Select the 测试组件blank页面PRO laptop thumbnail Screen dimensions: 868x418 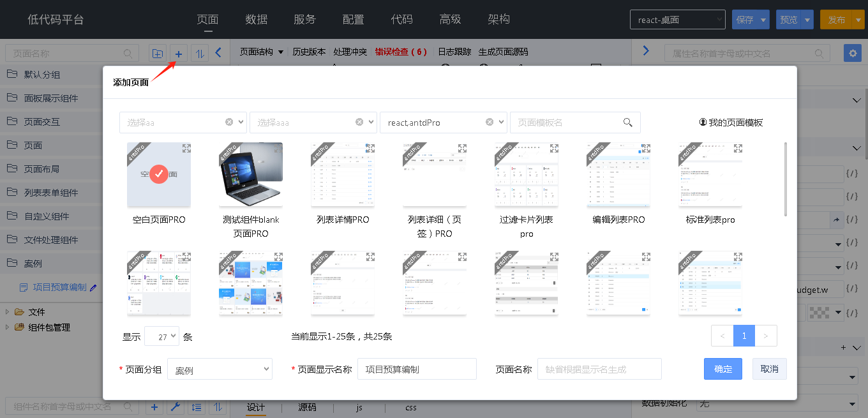(251, 174)
